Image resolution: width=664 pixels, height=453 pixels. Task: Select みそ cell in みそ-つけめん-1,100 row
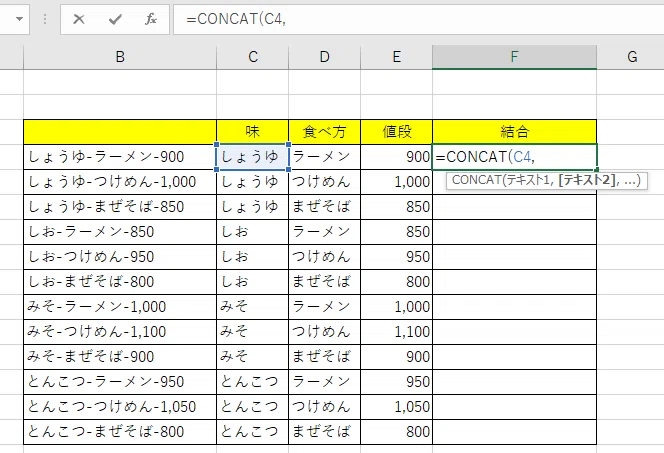(x=253, y=332)
